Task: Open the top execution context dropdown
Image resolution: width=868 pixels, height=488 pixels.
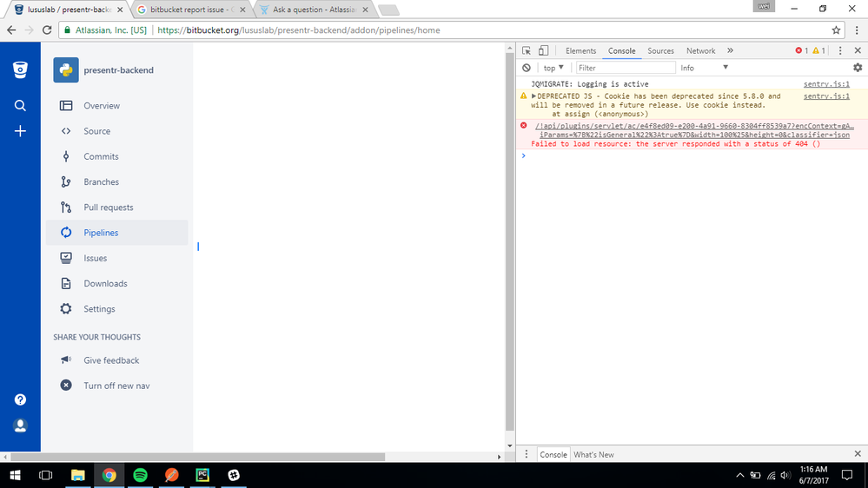Action: point(553,68)
